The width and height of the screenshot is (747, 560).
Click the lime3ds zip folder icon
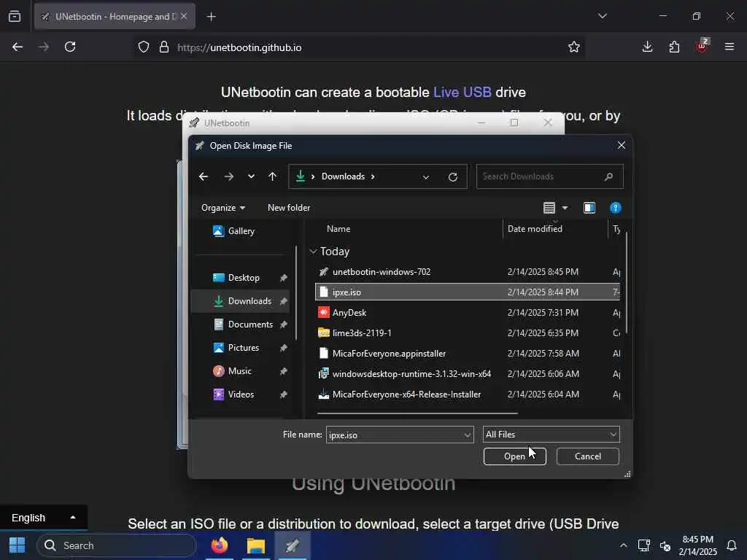click(x=323, y=332)
